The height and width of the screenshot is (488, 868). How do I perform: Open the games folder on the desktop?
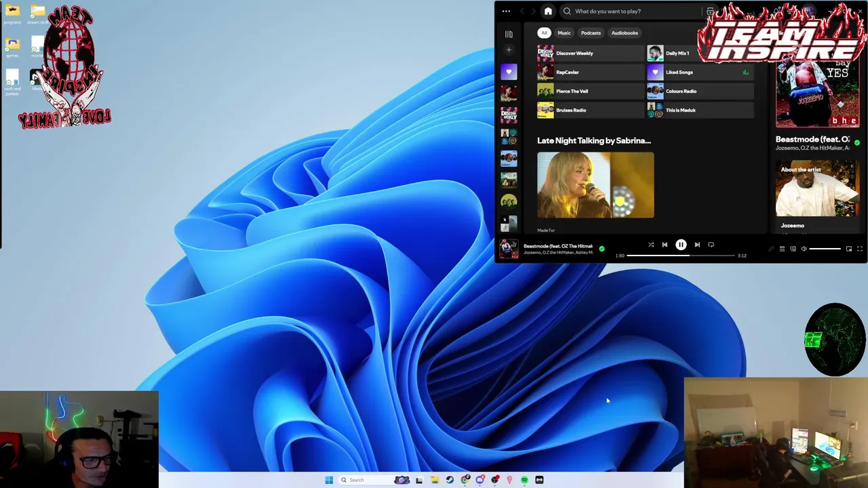(x=12, y=47)
